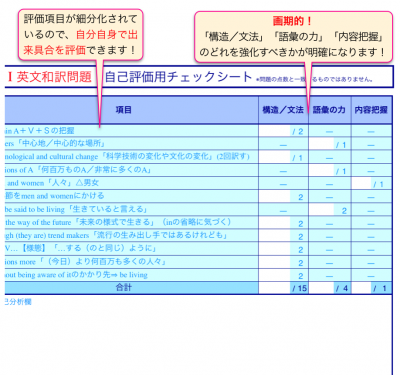This screenshot has width=400, height=375.
Task: Click score field for men and womenにかける row
Action: click(x=275, y=196)
